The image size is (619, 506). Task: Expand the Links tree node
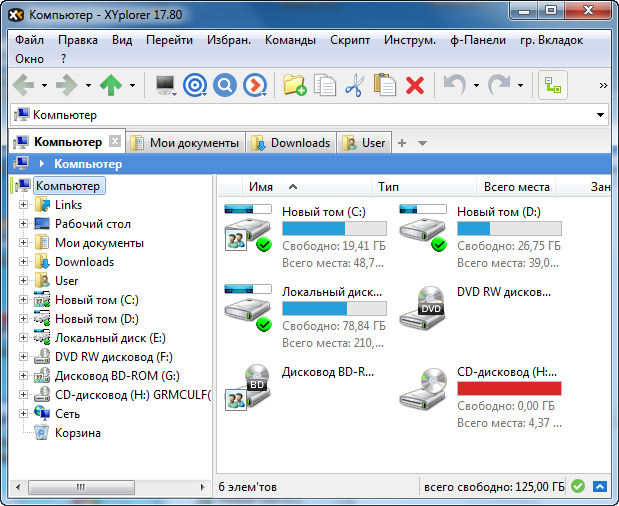click(24, 205)
